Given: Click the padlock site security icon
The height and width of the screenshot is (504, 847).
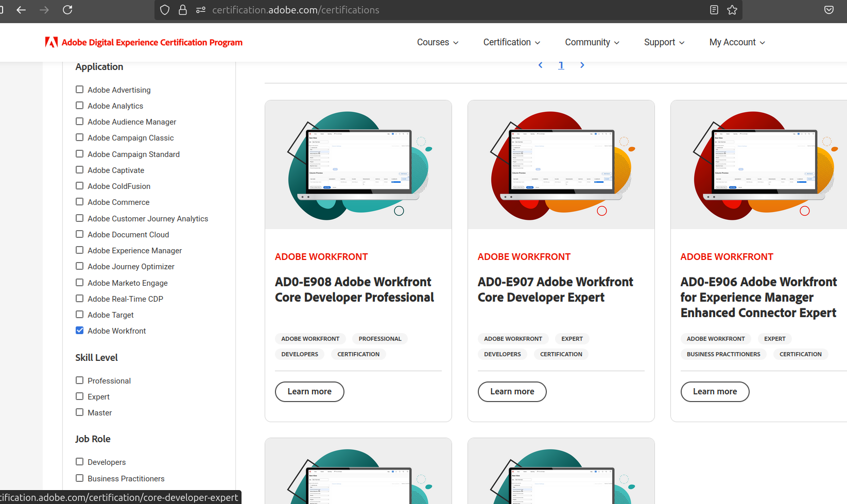Looking at the screenshot, I should [183, 10].
